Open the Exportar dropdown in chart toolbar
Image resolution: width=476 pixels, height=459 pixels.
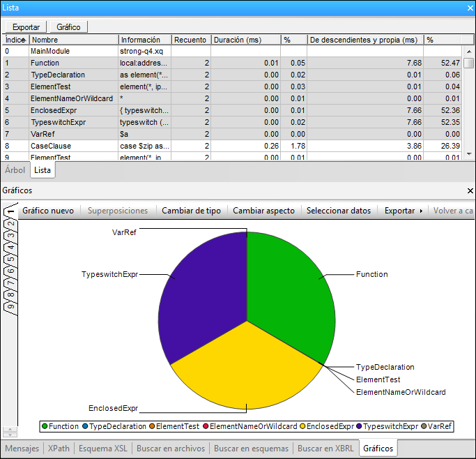pos(404,210)
